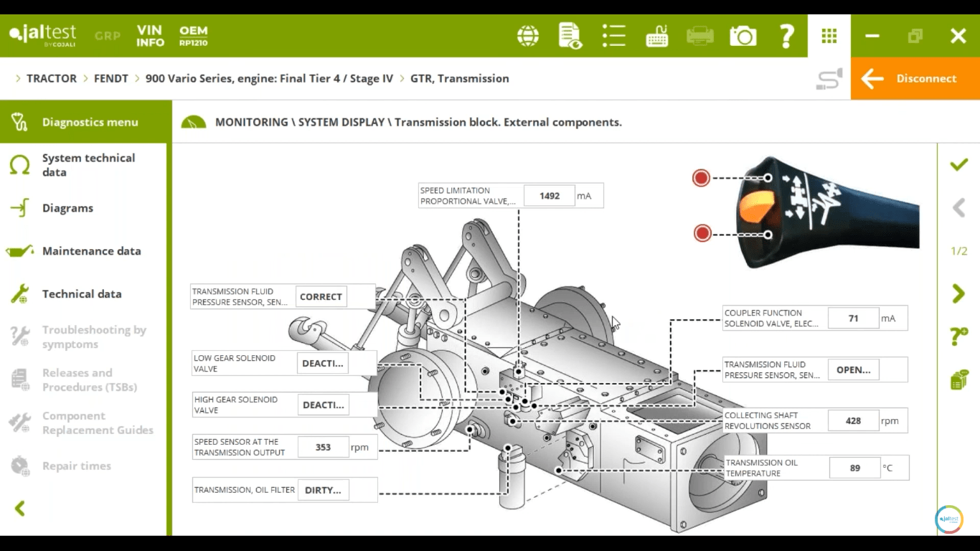Viewport: 980px width, 551px height.
Task: Click the globe language icon in header
Action: pyautogui.click(x=528, y=36)
